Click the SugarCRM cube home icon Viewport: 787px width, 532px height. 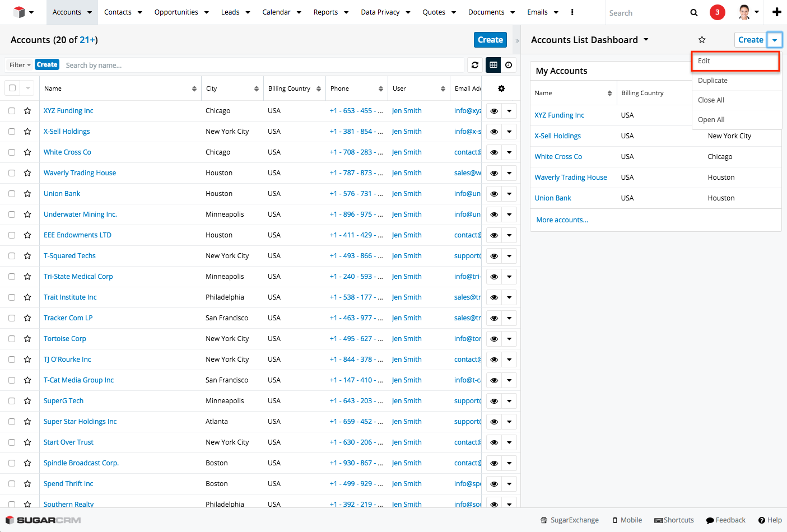(20, 12)
